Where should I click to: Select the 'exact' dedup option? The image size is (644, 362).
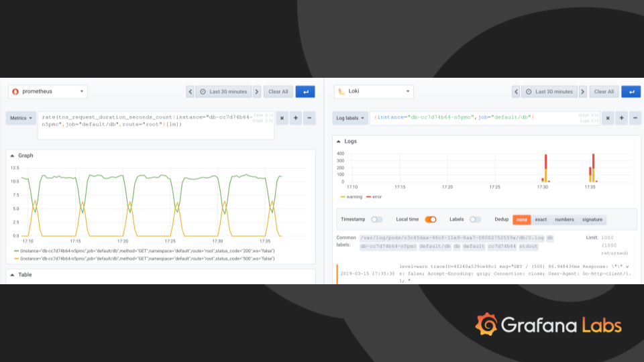[x=541, y=219]
